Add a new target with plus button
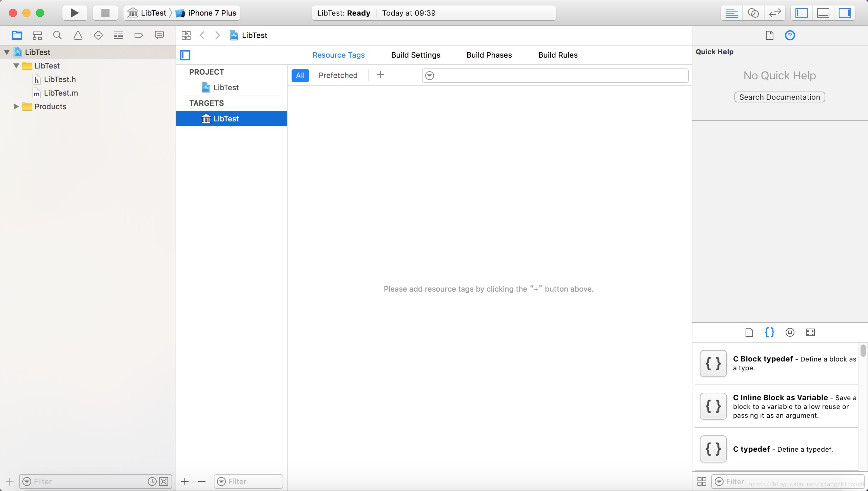The height and width of the screenshot is (491, 868). tap(185, 482)
